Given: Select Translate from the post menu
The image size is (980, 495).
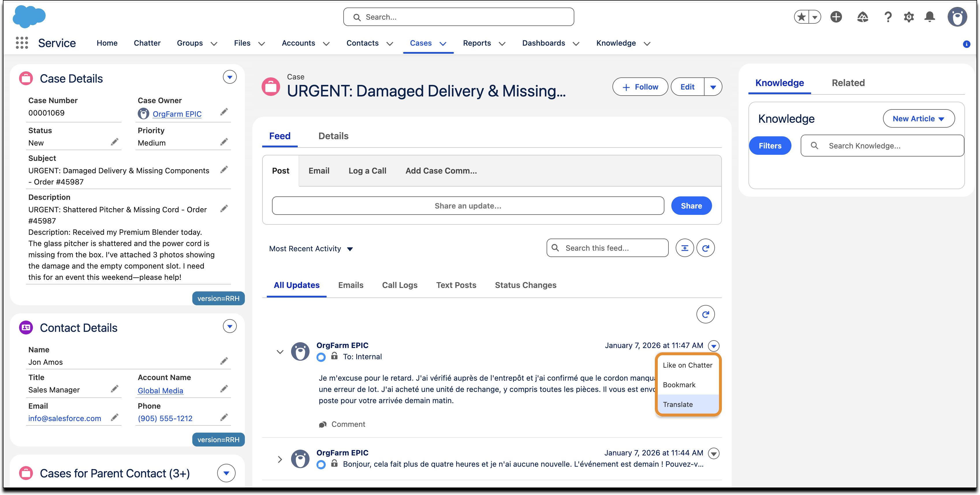Looking at the screenshot, I should click(688, 404).
